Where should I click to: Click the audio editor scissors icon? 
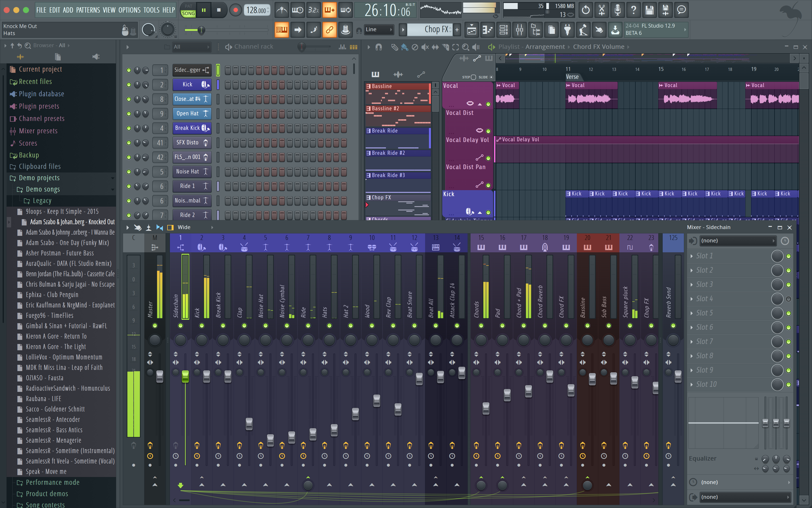point(602,10)
